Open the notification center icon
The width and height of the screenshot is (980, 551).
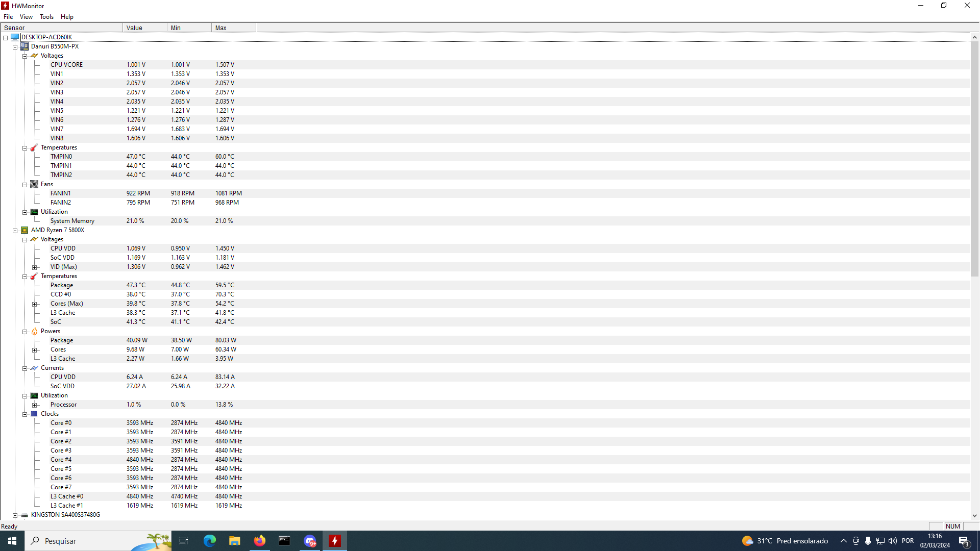964,541
